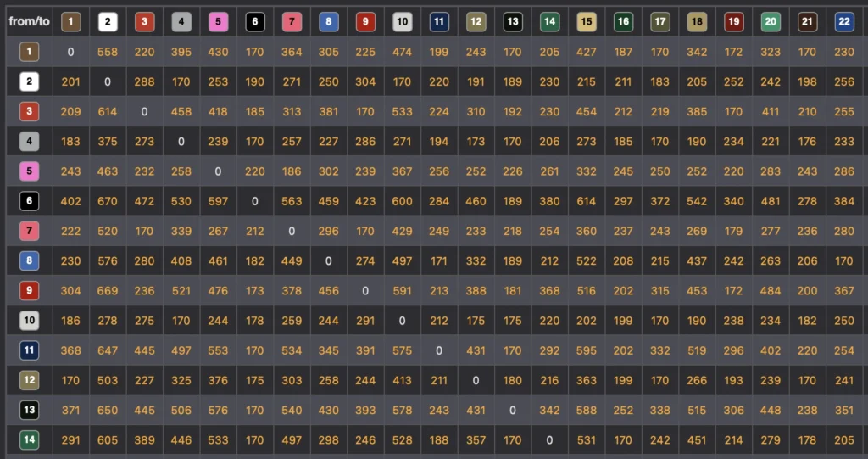Select cell 591 in row 9, column 10

coord(402,290)
